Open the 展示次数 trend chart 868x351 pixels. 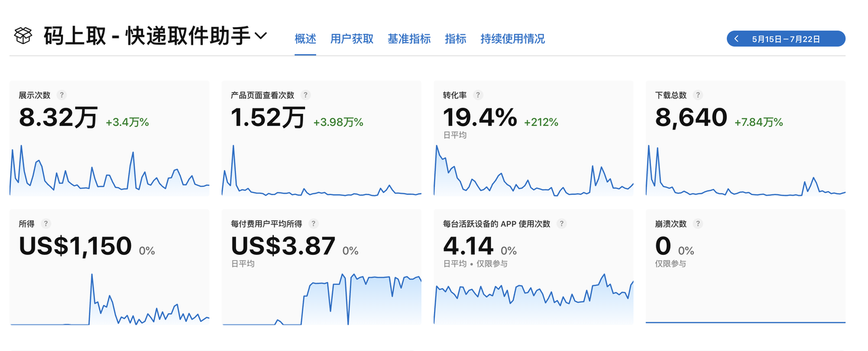[110, 169]
